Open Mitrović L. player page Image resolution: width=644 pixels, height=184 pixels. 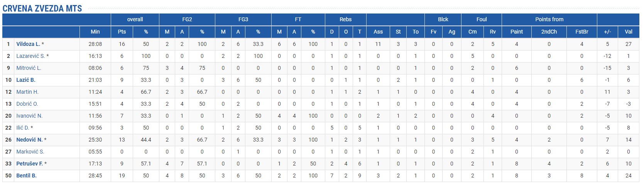point(29,68)
